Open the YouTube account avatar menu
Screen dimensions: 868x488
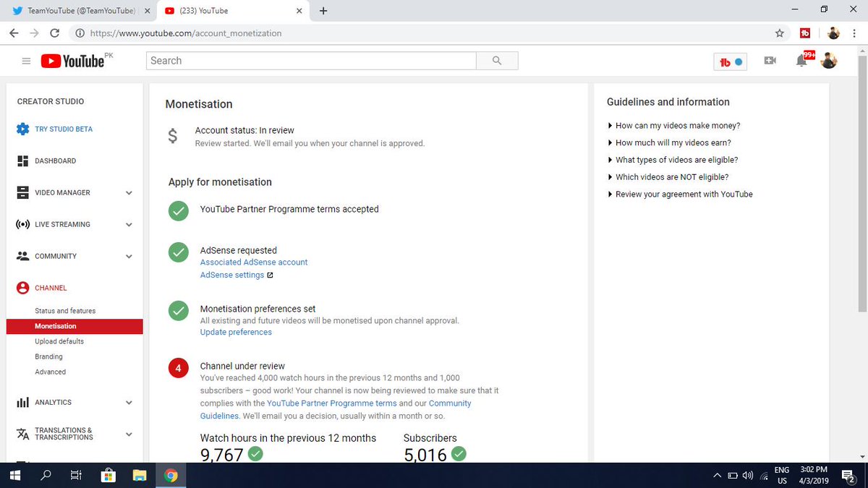pos(829,61)
